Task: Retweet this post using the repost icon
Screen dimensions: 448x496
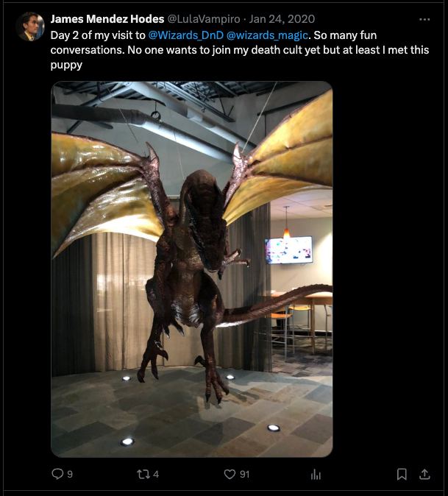Action: coord(143,474)
